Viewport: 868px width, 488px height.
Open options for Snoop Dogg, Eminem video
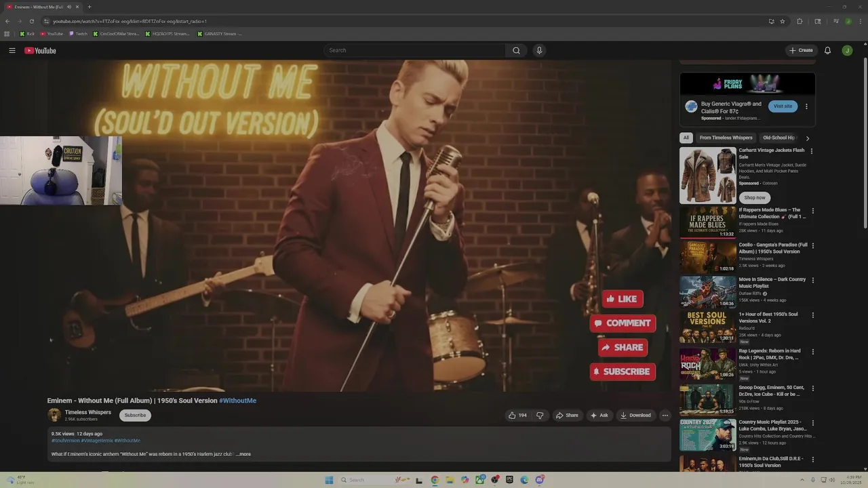[x=812, y=388]
